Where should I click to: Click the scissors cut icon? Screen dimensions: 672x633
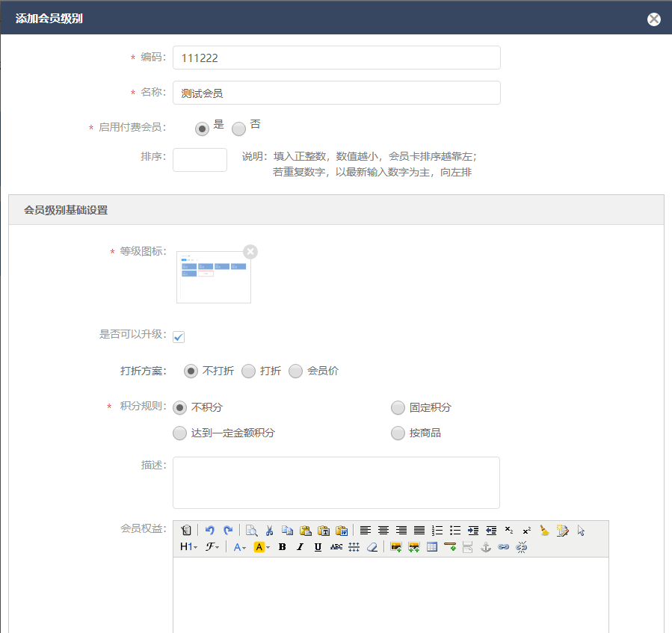pos(270,531)
